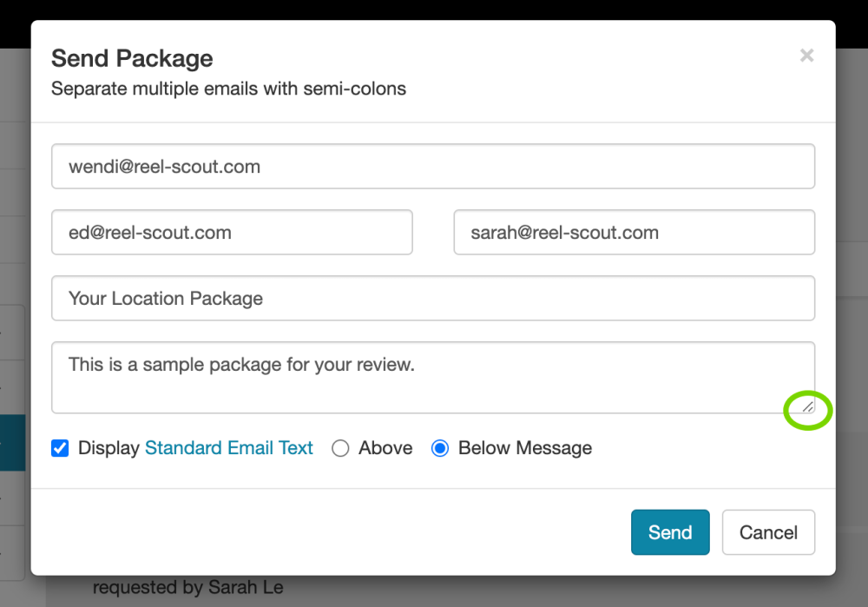
Task: Open the Standard Email Text link
Action: point(228,448)
